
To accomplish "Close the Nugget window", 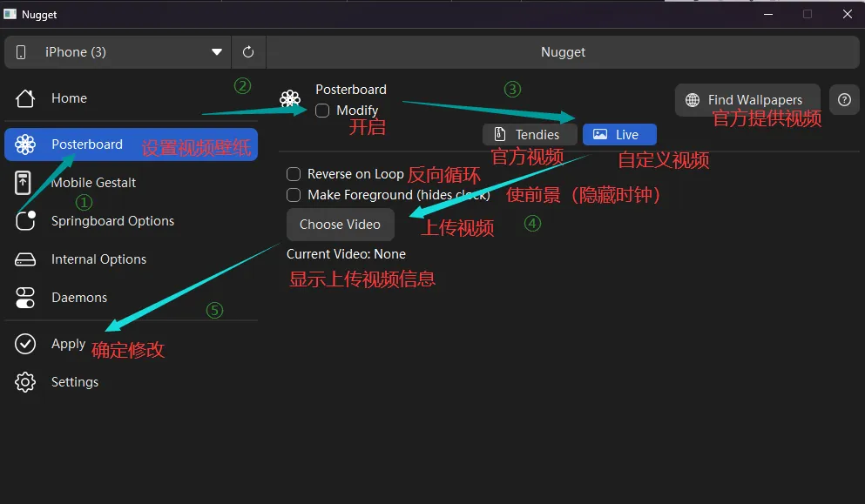I will pos(848,14).
